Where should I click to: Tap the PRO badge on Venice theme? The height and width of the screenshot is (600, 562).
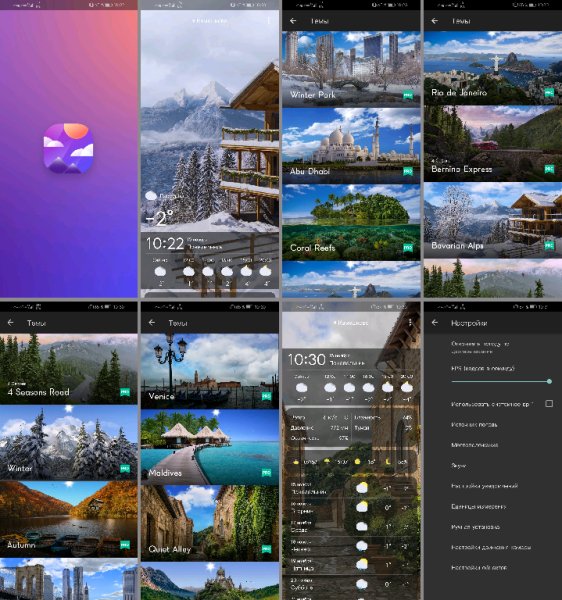tap(266, 396)
